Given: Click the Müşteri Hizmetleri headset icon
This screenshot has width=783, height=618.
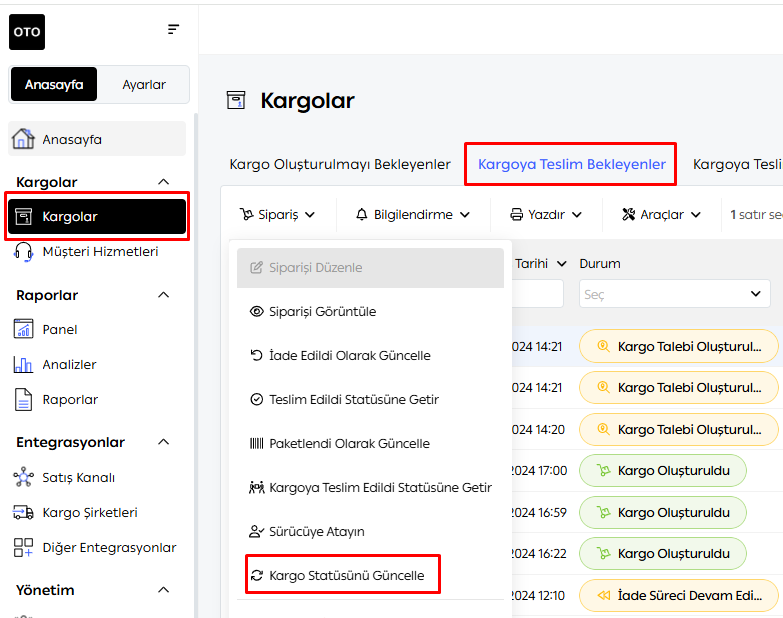Looking at the screenshot, I should coord(23,252).
